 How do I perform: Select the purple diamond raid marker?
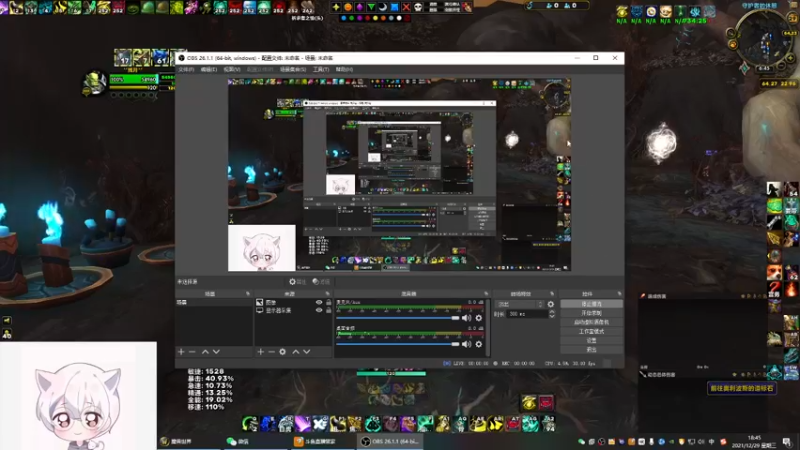[360, 7]
